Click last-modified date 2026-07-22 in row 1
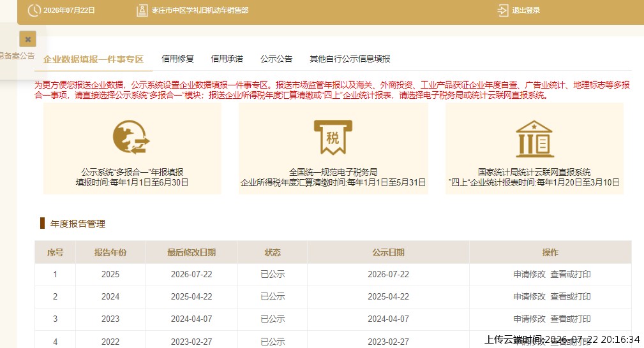644x348 pixels. pyautogui.click(x=191, y=274)
